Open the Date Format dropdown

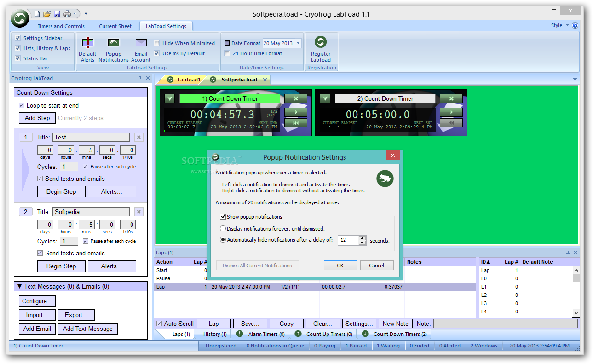(x=298, y=43)
